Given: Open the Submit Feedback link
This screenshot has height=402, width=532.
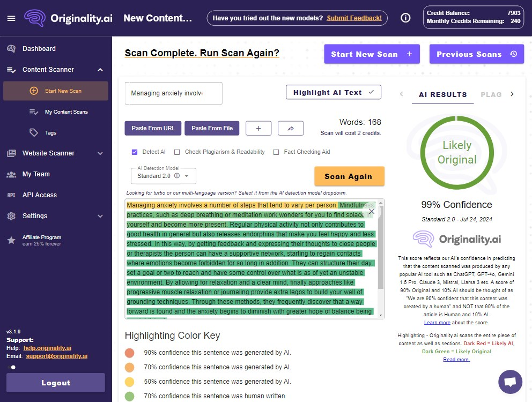Looking at the screenshot, I should tap(354, 18).
